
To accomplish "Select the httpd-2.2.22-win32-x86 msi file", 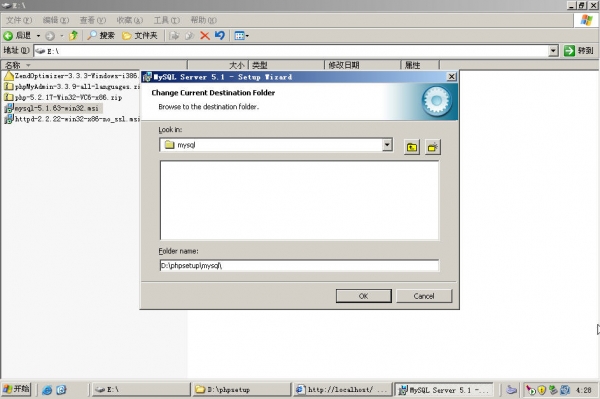I will click(71, 119).
